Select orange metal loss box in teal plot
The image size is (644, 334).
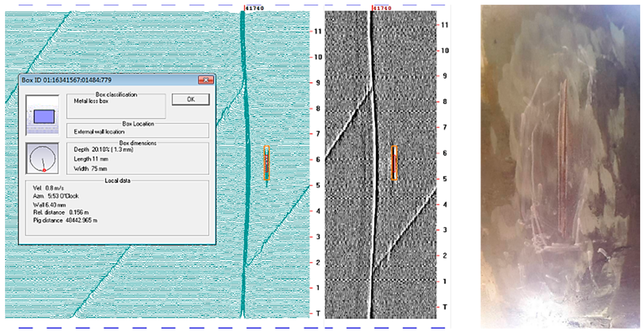[267, 163]
